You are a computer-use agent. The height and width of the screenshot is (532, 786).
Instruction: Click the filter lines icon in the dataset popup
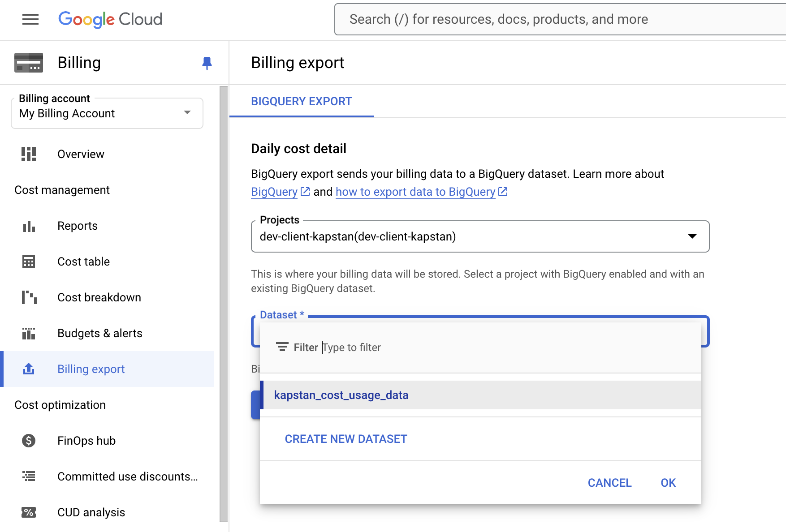pos(282,347)
